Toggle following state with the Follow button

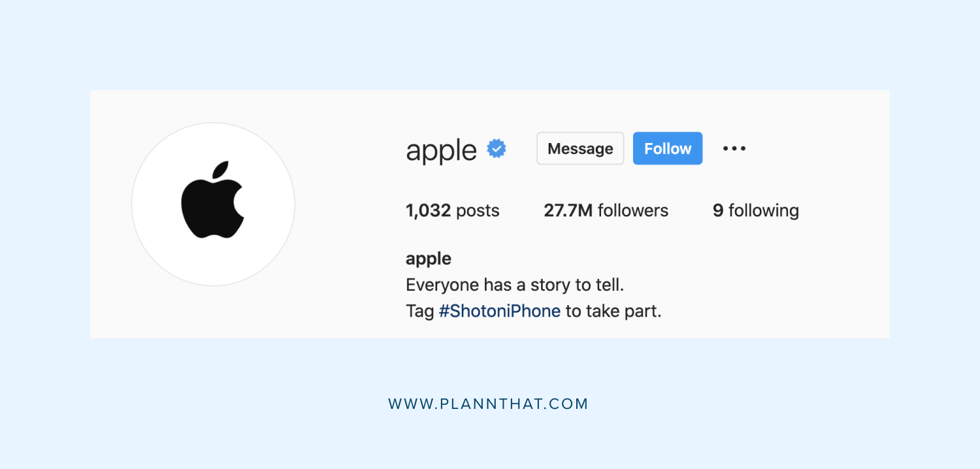[x=667, y=148]
